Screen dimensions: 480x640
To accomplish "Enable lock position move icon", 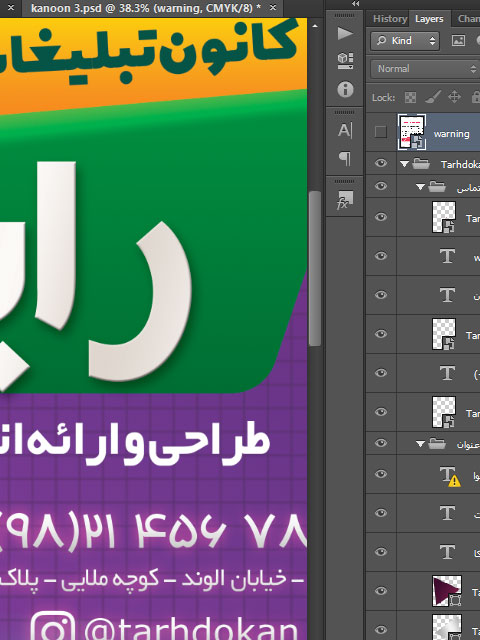I will pyautogui.click(x=454, y=97).
